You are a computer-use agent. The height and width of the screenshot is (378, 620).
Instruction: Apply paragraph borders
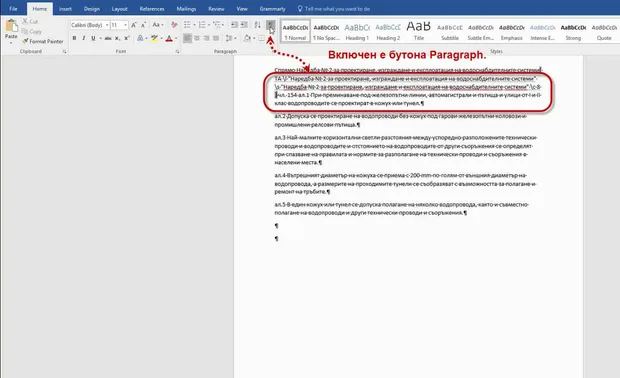[261, 38]
